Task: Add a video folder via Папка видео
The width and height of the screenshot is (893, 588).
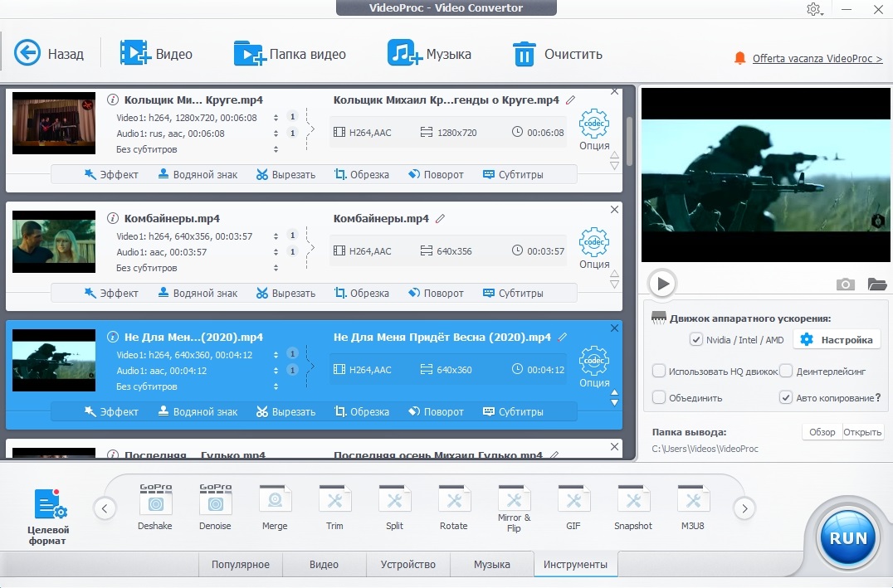Action: [x=290, y=54]
